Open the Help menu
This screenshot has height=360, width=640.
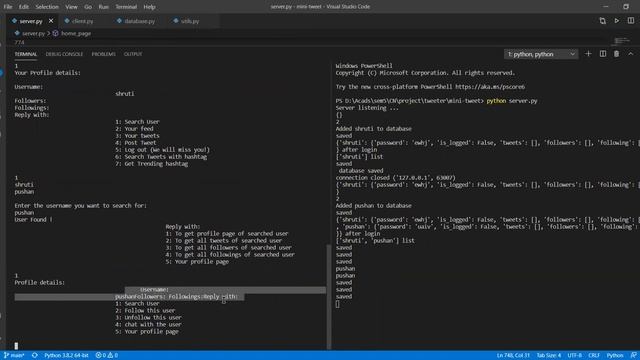tap(149, 7)
